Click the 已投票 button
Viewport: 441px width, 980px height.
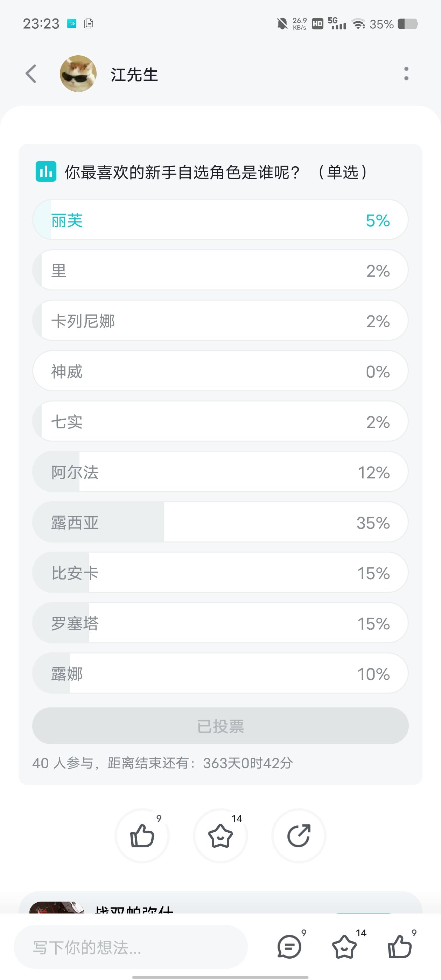220,726
